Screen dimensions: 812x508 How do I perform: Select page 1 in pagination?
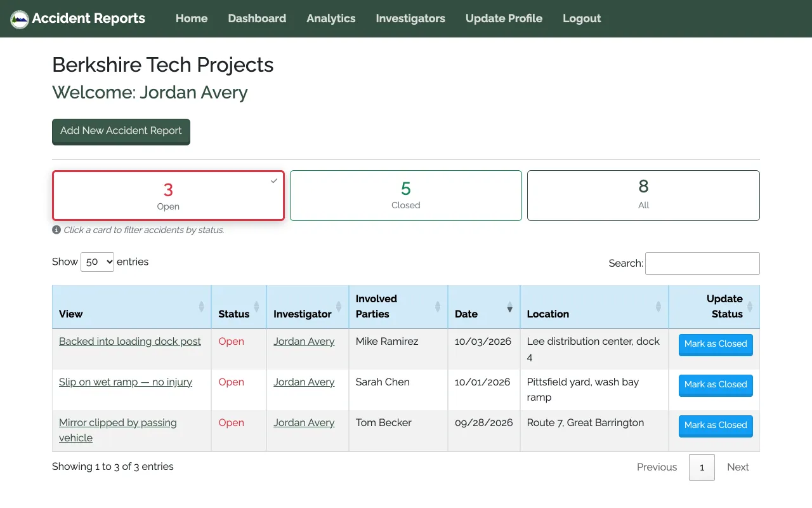point(702,467)
